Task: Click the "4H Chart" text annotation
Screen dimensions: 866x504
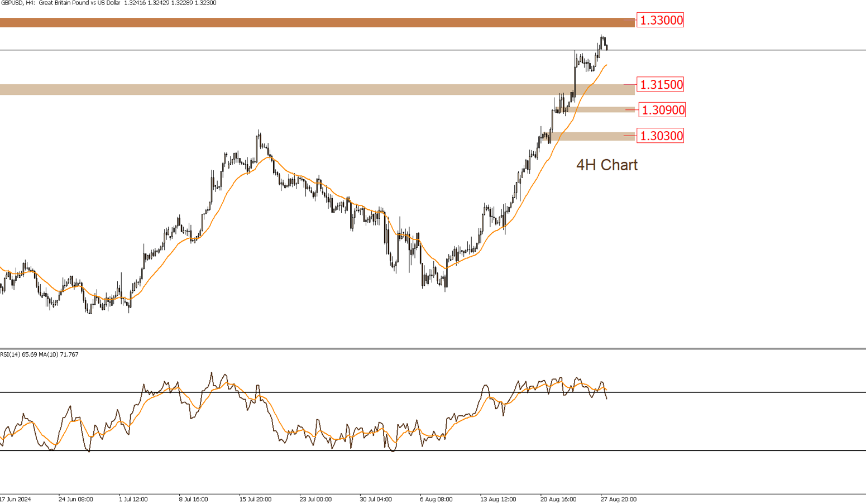Action: coord(606,165)
